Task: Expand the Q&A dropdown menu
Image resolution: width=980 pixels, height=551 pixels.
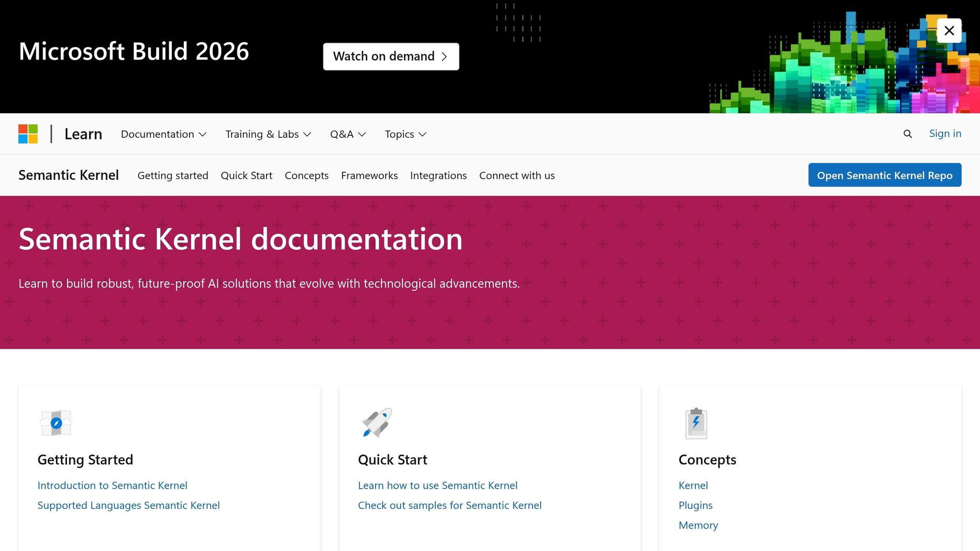Action: [x=348, y=134]
